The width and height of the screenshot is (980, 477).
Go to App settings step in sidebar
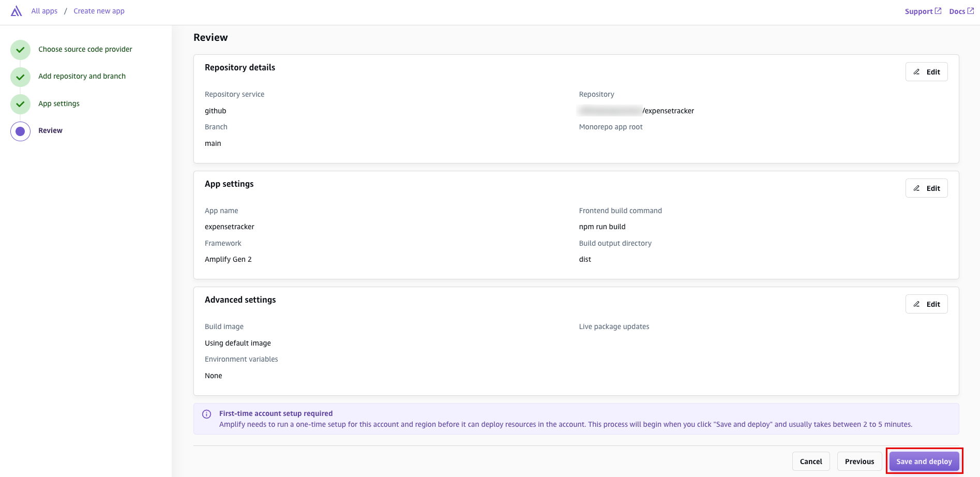59,103
